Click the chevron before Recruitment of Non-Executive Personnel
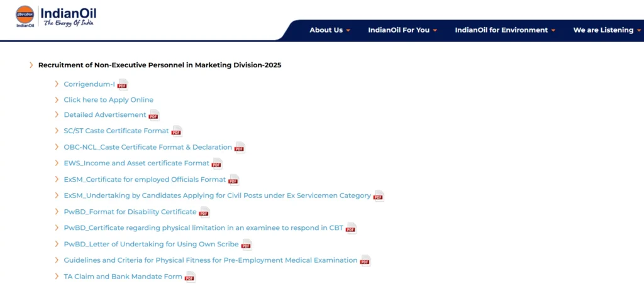Image resolution: width=644 pixels, height=286 pixels. tap(31, 65)
